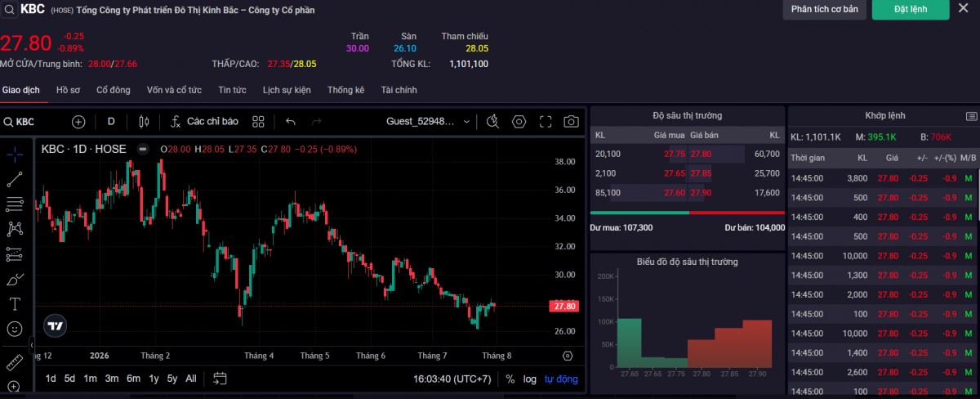Screen dimensions: 980x399
Task: Open the layout grid selector
Action: (x=259, y=122)
